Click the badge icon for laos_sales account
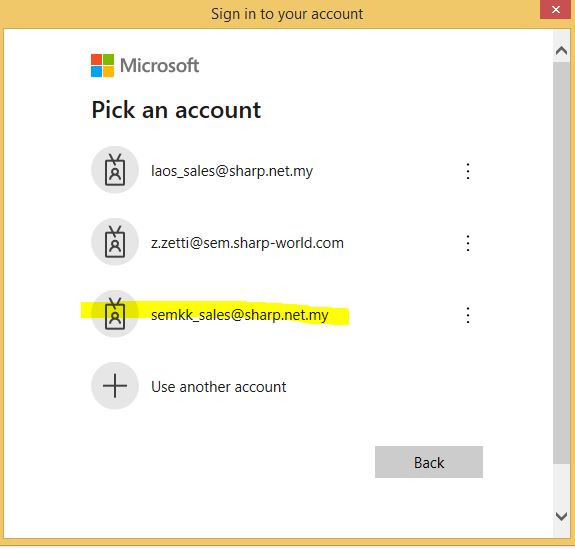The width and height of the screenshot is (575, 549). (115, 170)
